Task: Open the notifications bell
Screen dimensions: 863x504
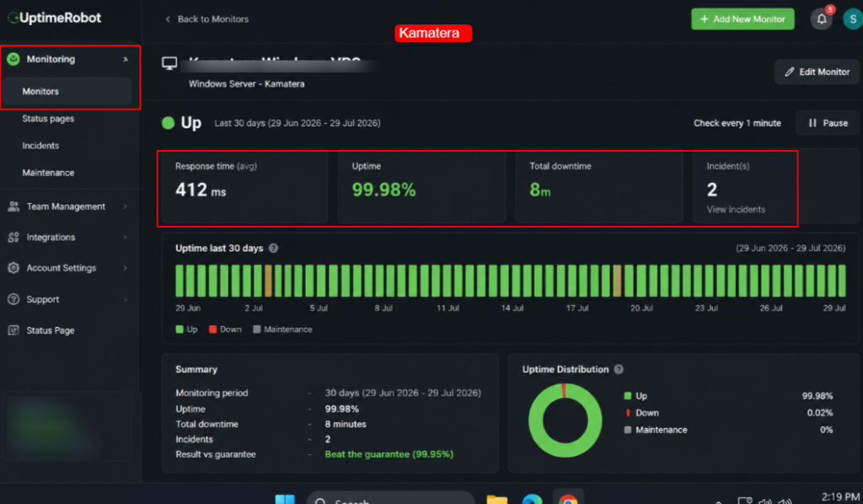Action: (821, 19)
